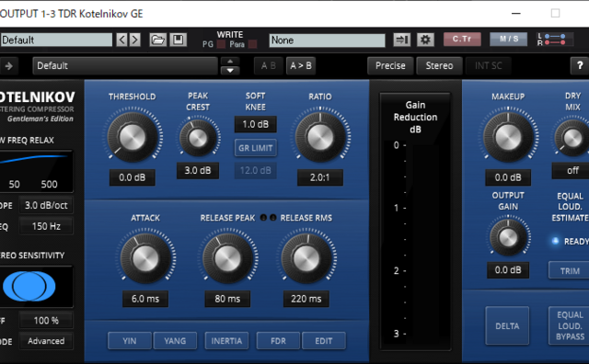Screen dimensions: 589x364
Task: Select the 12.0 dB GR limit value
Action: tap(256, 171)
